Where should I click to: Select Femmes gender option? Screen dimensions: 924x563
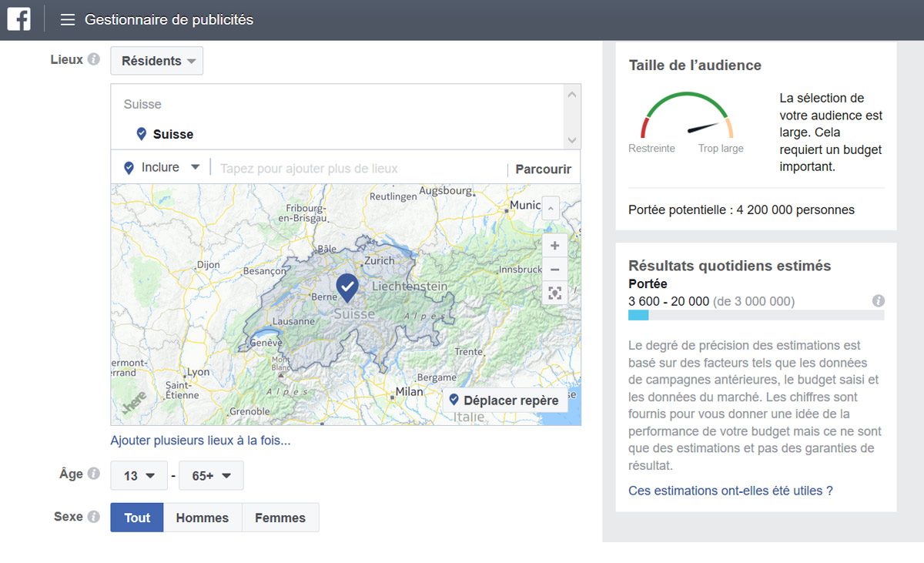click(x=280, y=518)
